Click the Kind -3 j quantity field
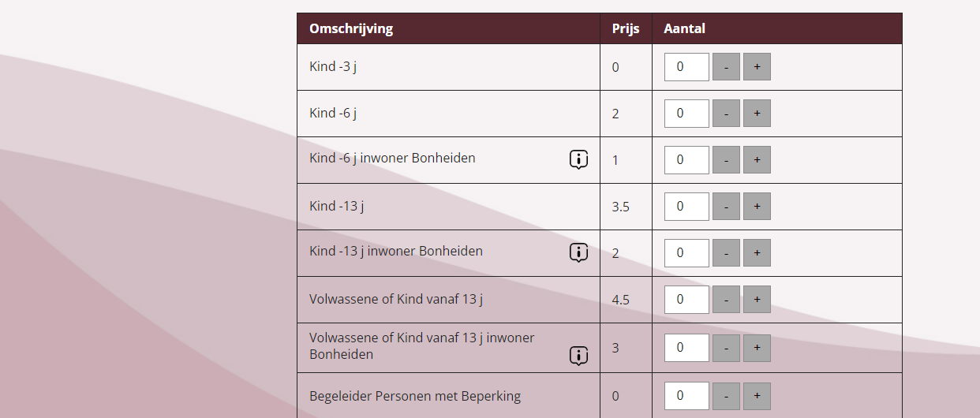Viewport: 980px width, 418px height. [x=686, y=67]
